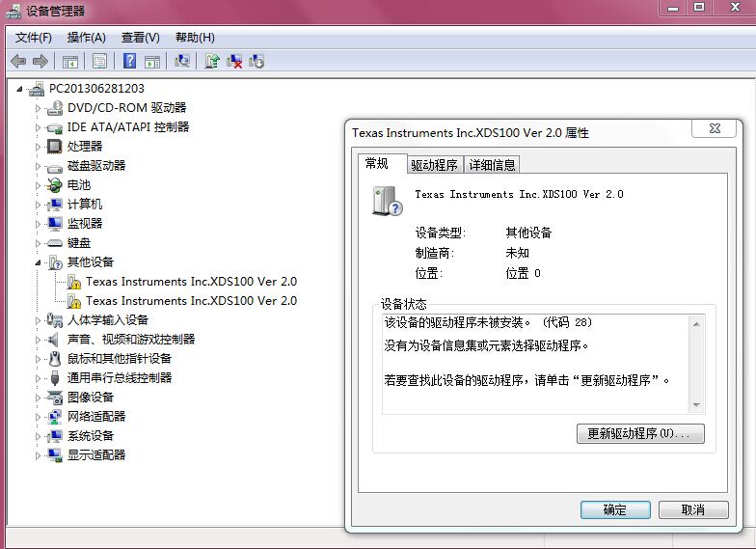Click the 取消 button
Image resolution: width=756 pixels, height=549 pixels.
point(692,509)
